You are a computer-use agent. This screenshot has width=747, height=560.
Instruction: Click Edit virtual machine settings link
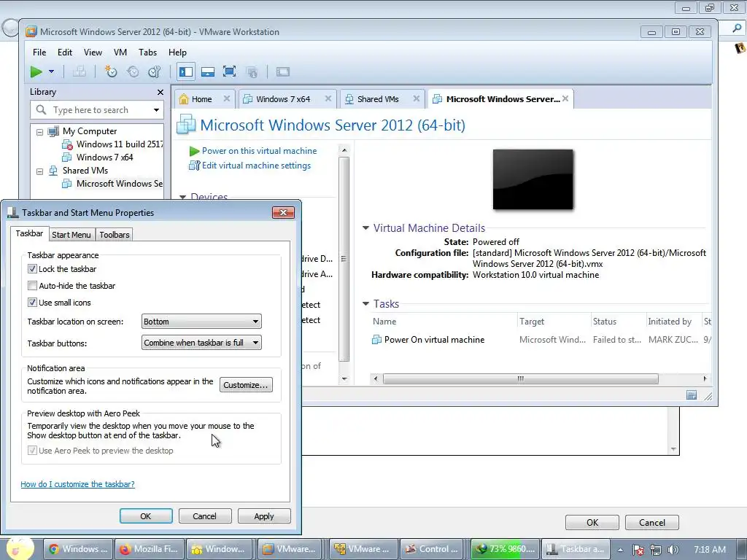[256, 166]
